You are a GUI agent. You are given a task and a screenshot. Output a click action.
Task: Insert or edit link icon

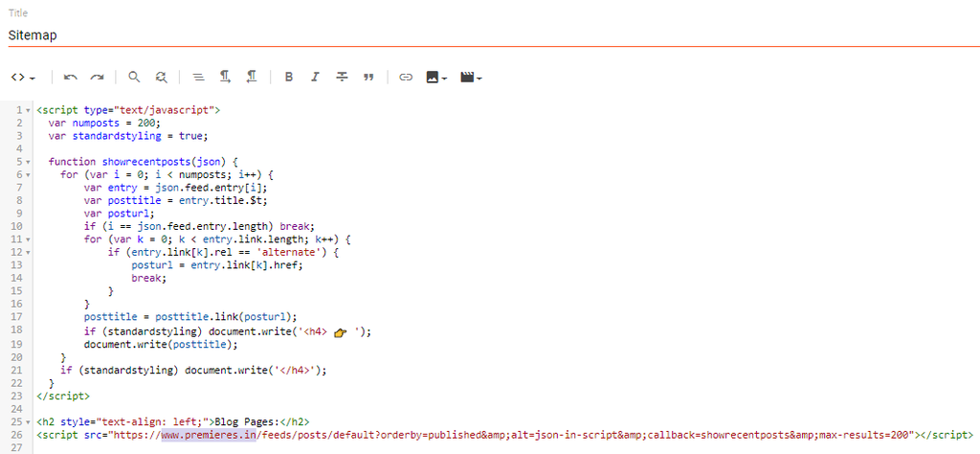pos(406,78)
